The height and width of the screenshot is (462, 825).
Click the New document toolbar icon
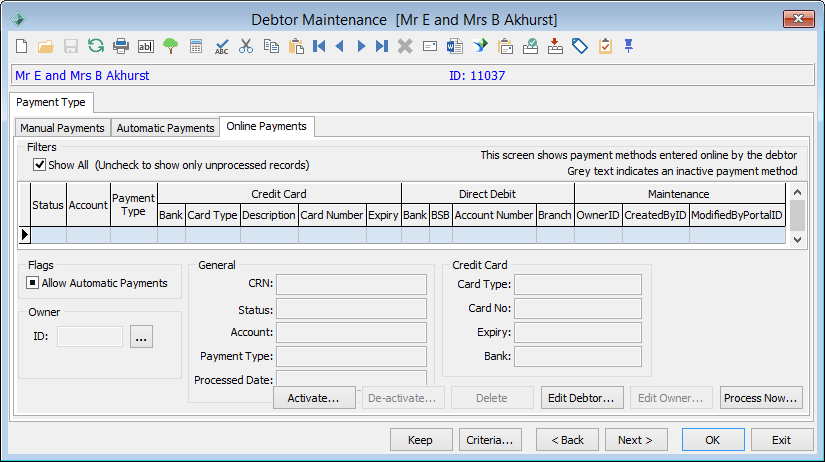pyautogui.click(x=22, y=46)
